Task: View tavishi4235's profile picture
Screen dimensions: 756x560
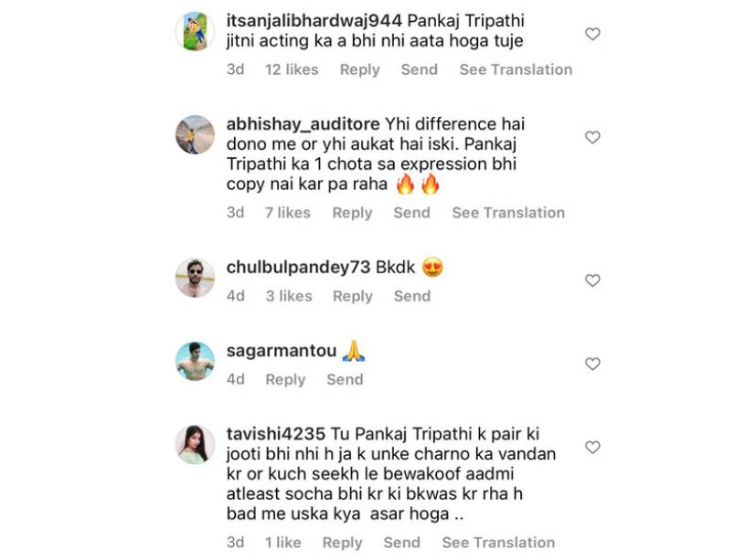Action: 195,445
